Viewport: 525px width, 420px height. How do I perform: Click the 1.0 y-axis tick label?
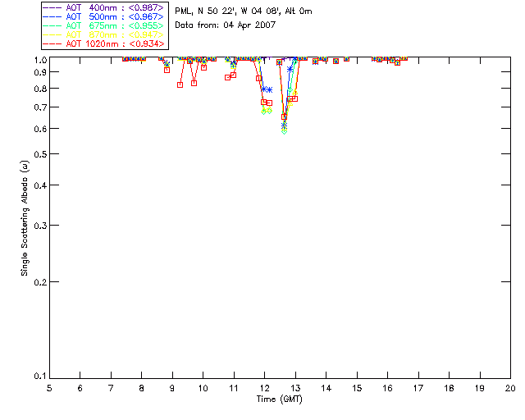40,60
